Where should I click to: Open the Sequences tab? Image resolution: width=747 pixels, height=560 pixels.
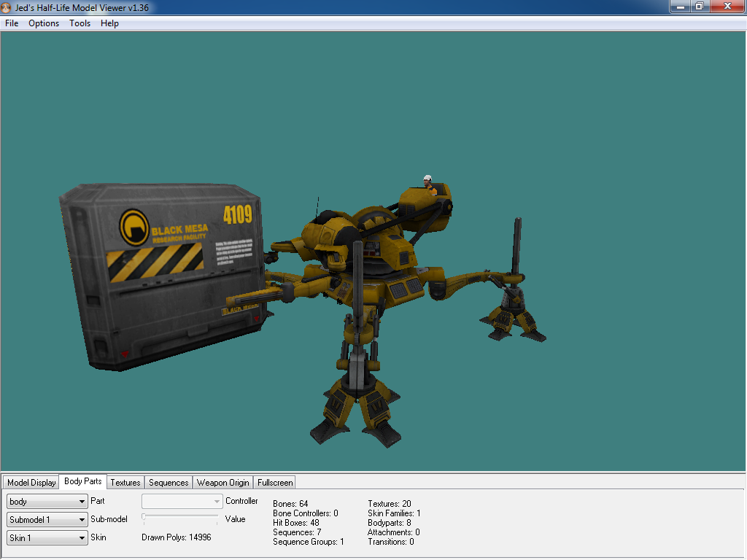169,483
